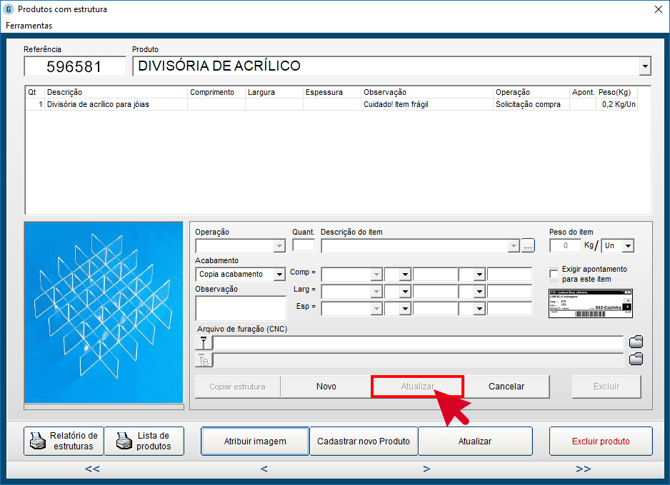Click the Quant. input field
Screen dimensions: 670x485
pos(303,245)
